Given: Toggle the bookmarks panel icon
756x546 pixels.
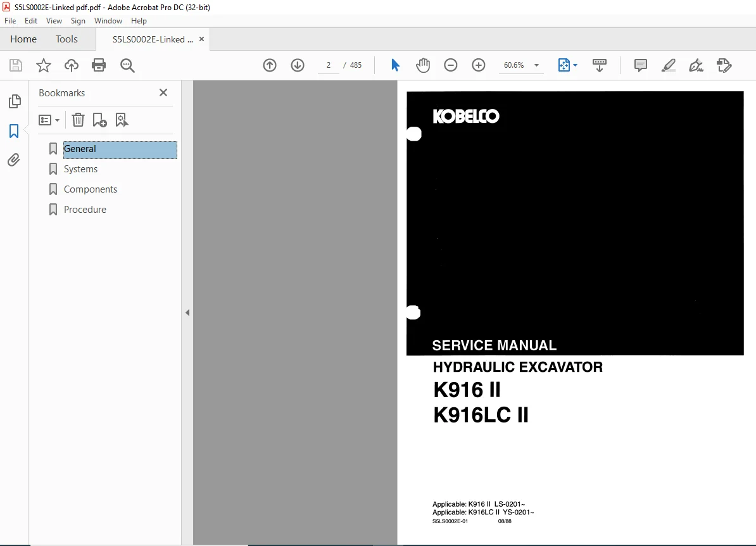Looking at the screenshot, I should pos(14,130).
